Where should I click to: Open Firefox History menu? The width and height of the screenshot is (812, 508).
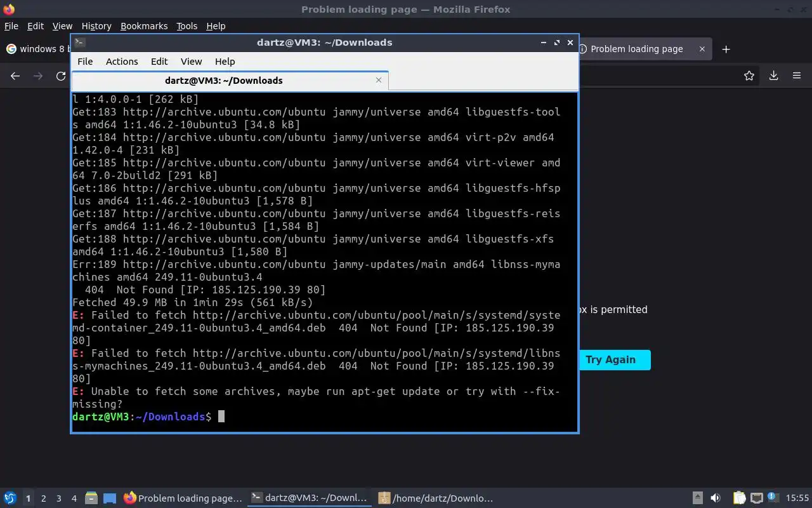[96, 26]
